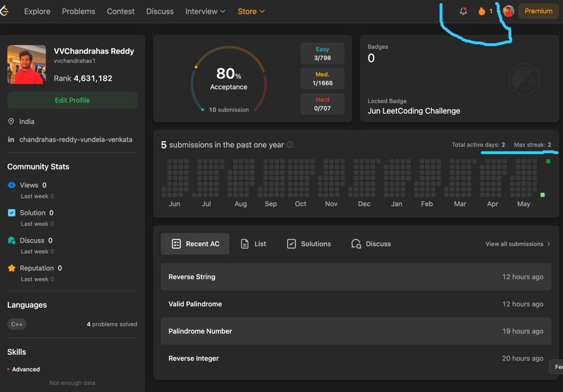Viewport: 563px width, 392px height.
Task: Click the LeetCode logo icon
Action: pos(3,11)
